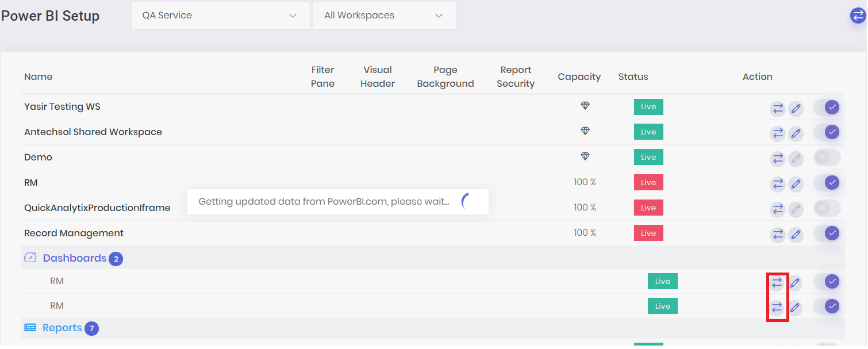Screen dimensions: 868x349
Task: Expand the All Workspaces dropdown
Action: 384,16
